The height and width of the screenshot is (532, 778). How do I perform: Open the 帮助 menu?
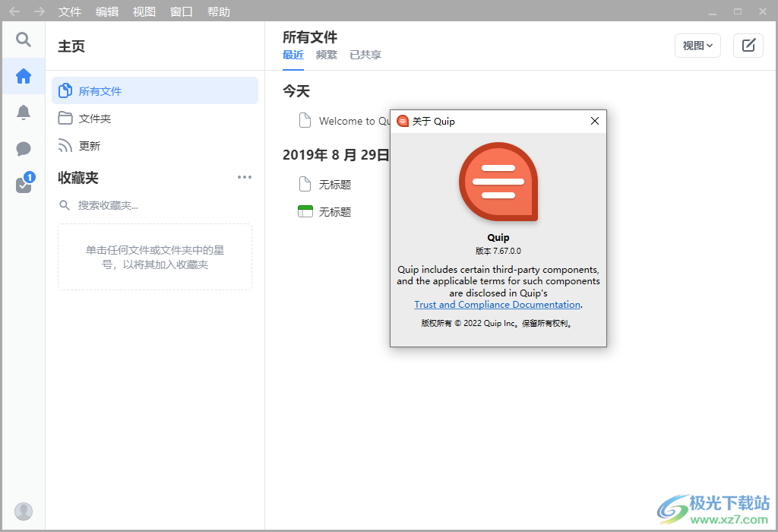click(x=219, y=11)
